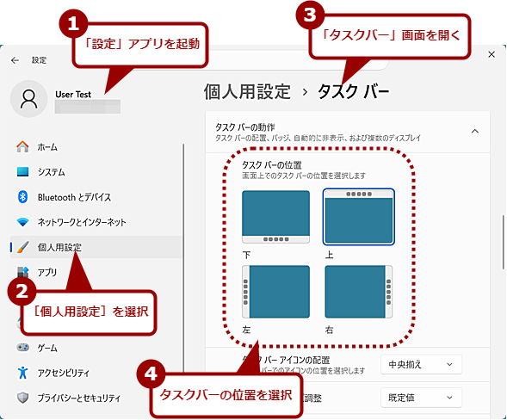Open the 既定値 dropdown

tap(421, 398)
